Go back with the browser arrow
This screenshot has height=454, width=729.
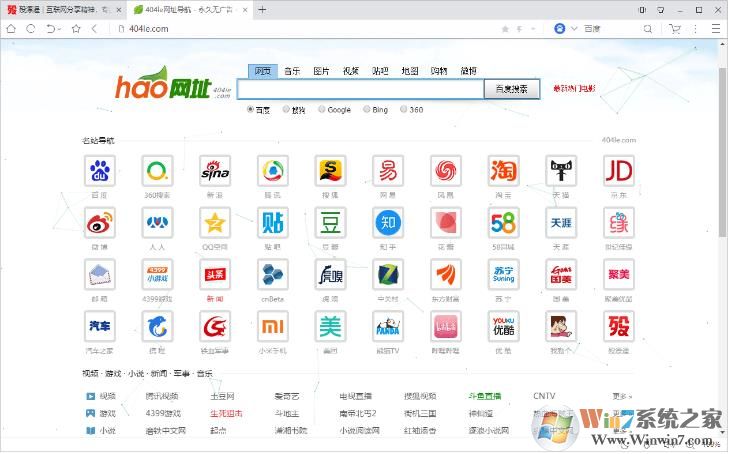[x=94, y=29]
